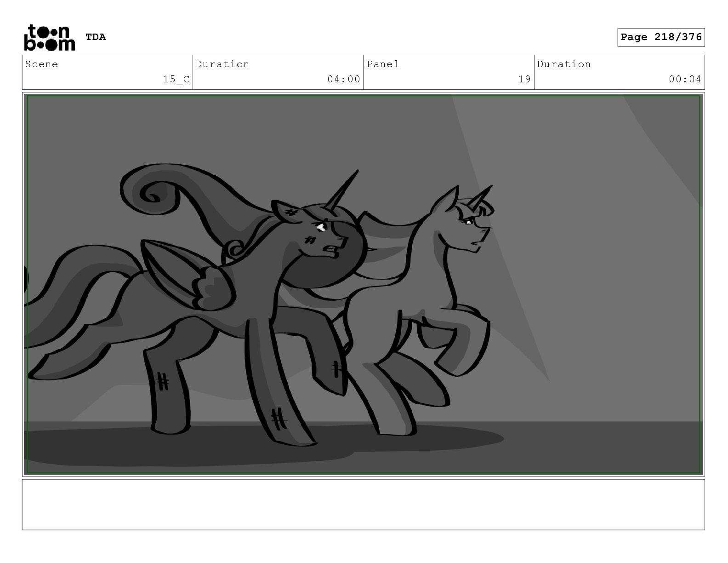Click the Toon Boom logo
The width and height of the screenshot is (728, 563).
49,37
